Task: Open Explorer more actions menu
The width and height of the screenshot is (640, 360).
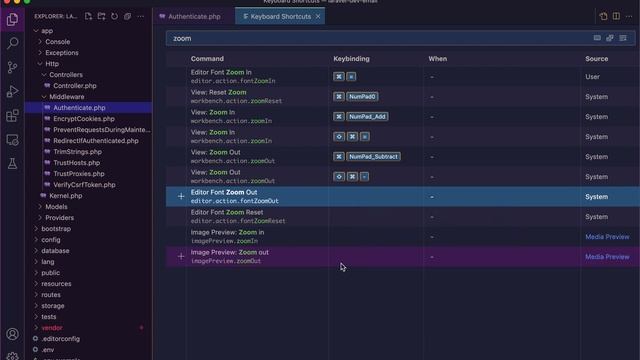Action: pyautogui.click(x=140, y=16)
